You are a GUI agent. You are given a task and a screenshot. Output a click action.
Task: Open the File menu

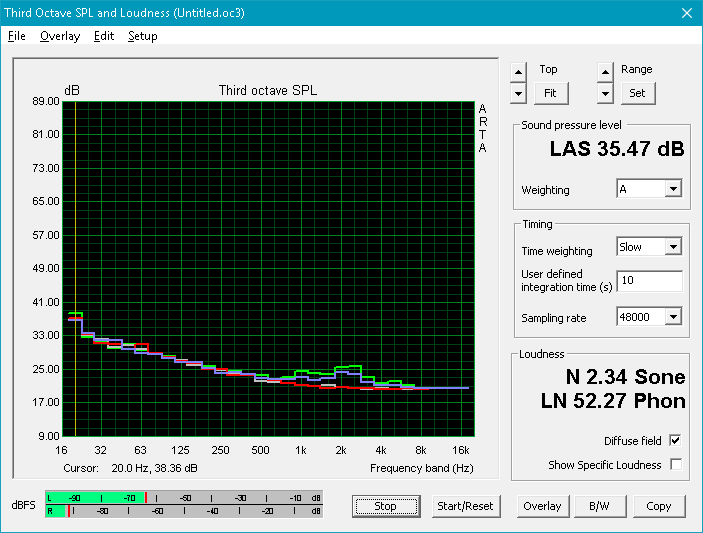pyautogui.click(x=17, y=36)
